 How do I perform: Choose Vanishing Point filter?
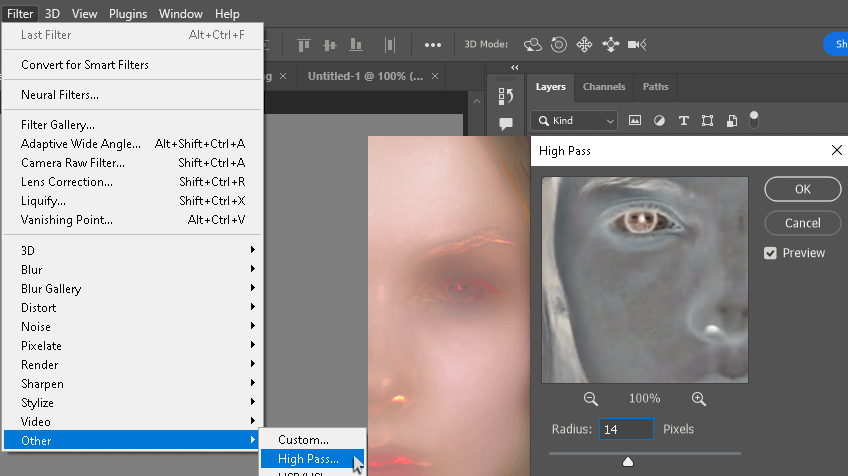pos(132,220)
